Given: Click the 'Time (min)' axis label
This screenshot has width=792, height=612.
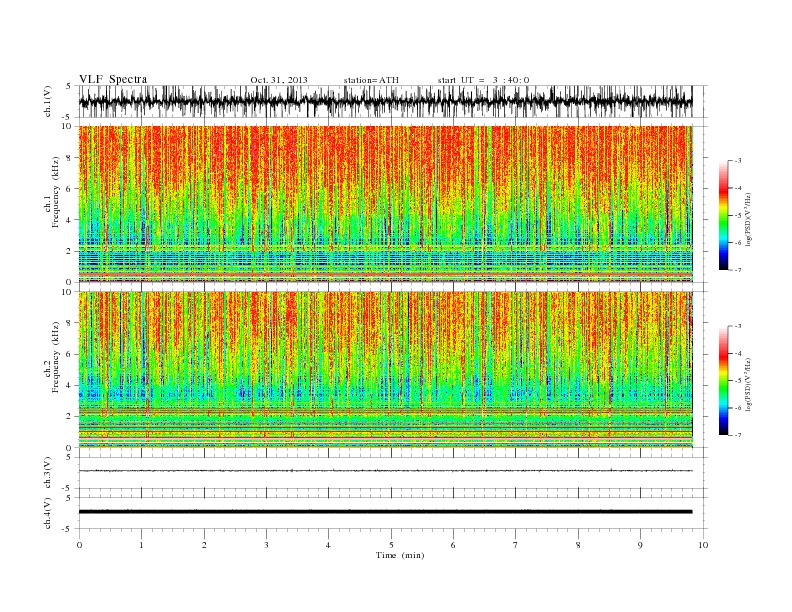Looking at the screenshot, I should (x=400, y=555).
